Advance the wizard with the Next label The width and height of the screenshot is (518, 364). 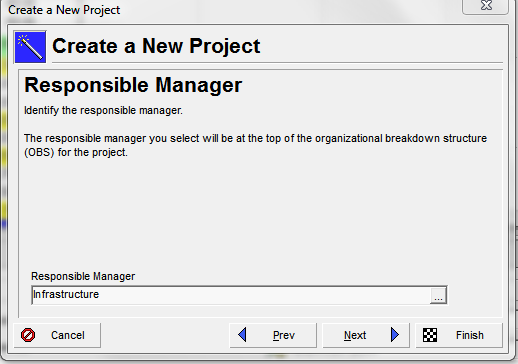355,335
